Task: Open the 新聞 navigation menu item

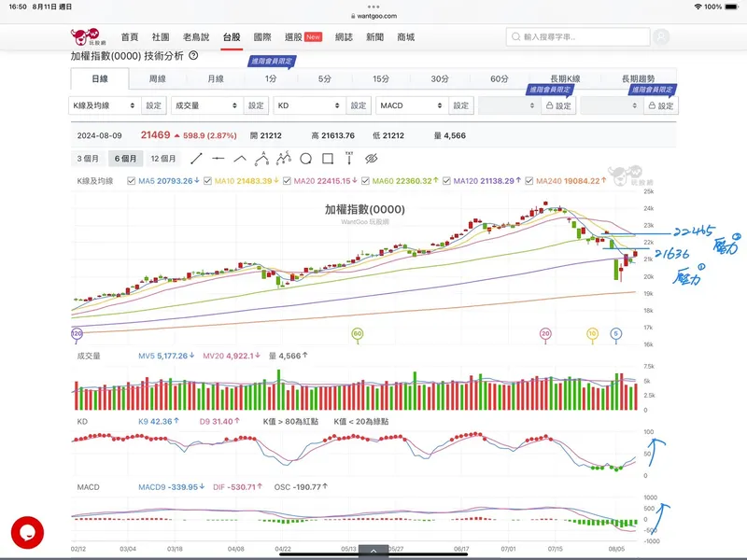Action: [x=375, y=37]
